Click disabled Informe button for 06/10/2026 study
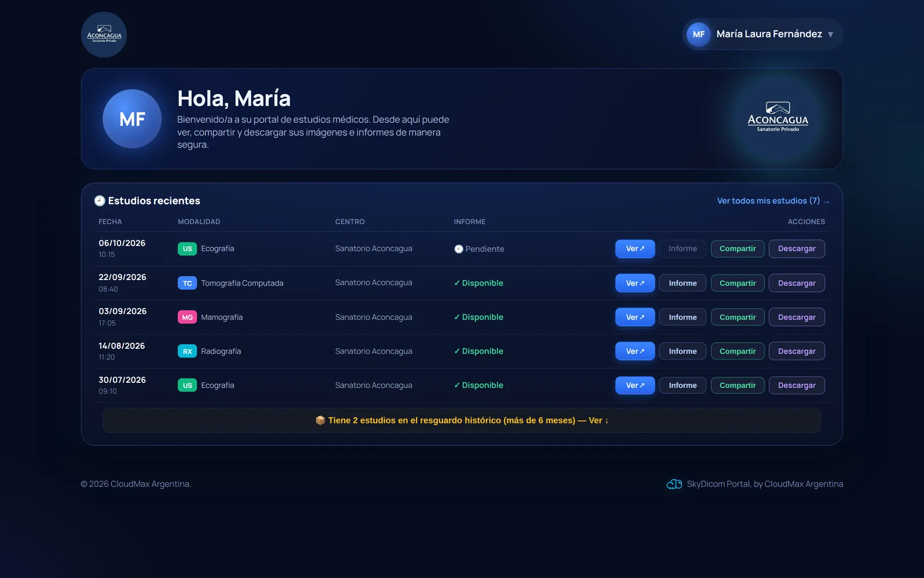Viewport: 924px width, 578px height. tap(683, 249)
